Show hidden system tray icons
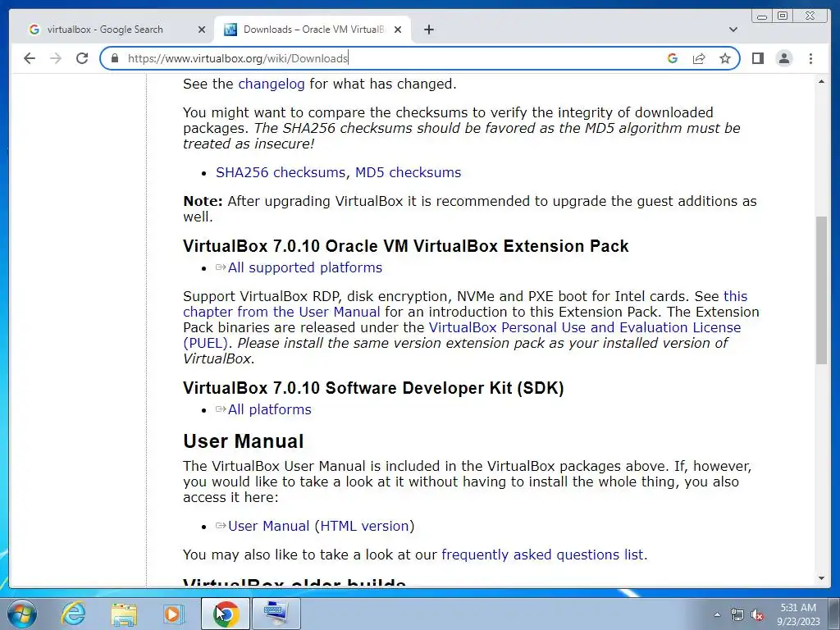 pyautogui.click(x=717, y=614)
